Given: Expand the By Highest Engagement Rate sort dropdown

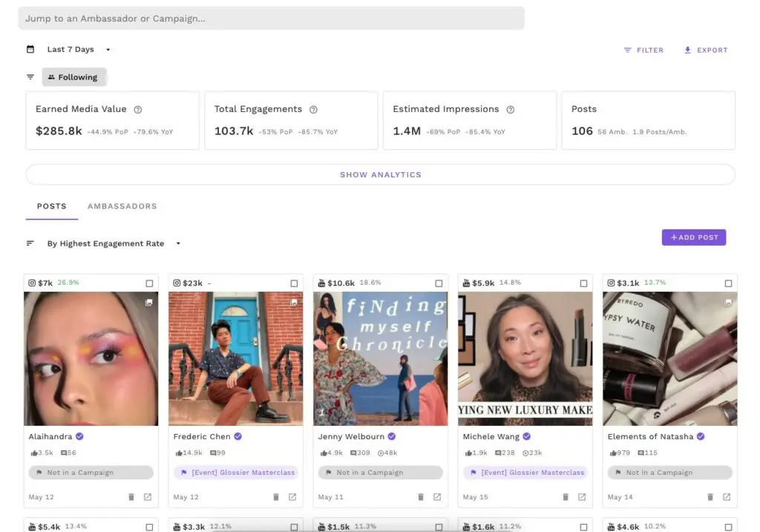Looking at the screenshot, I should click(x=113, y=243).
